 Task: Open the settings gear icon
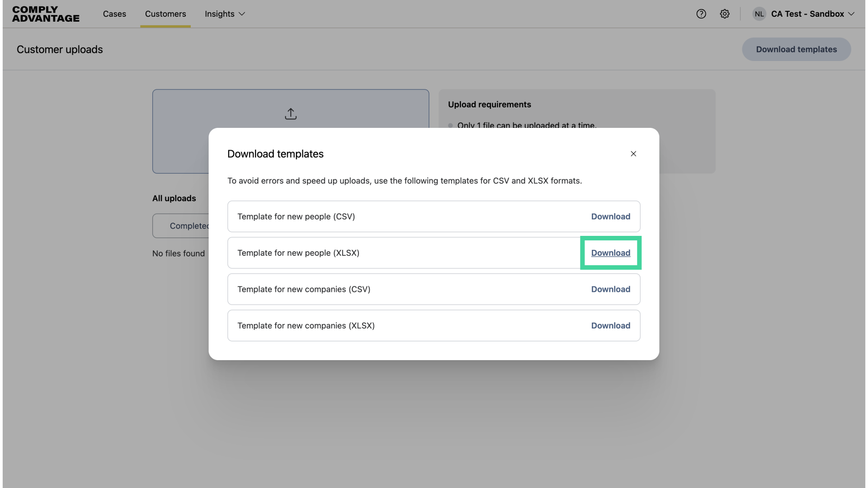725,14
